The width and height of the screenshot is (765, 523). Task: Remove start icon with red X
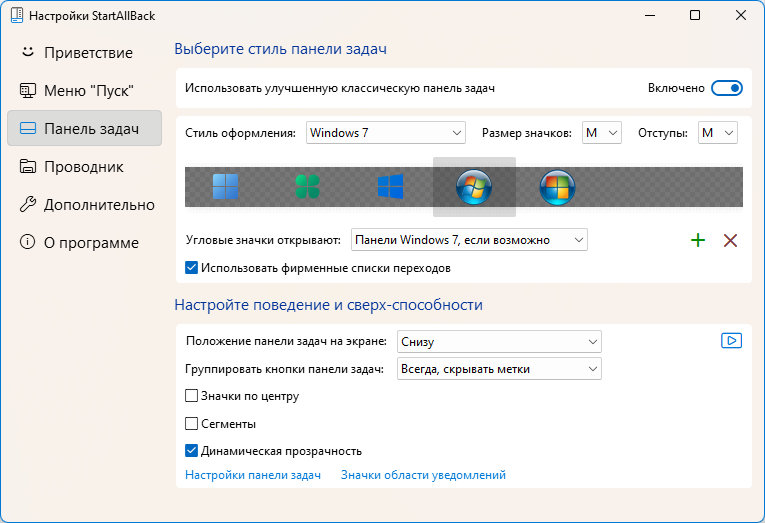(730, 240)
